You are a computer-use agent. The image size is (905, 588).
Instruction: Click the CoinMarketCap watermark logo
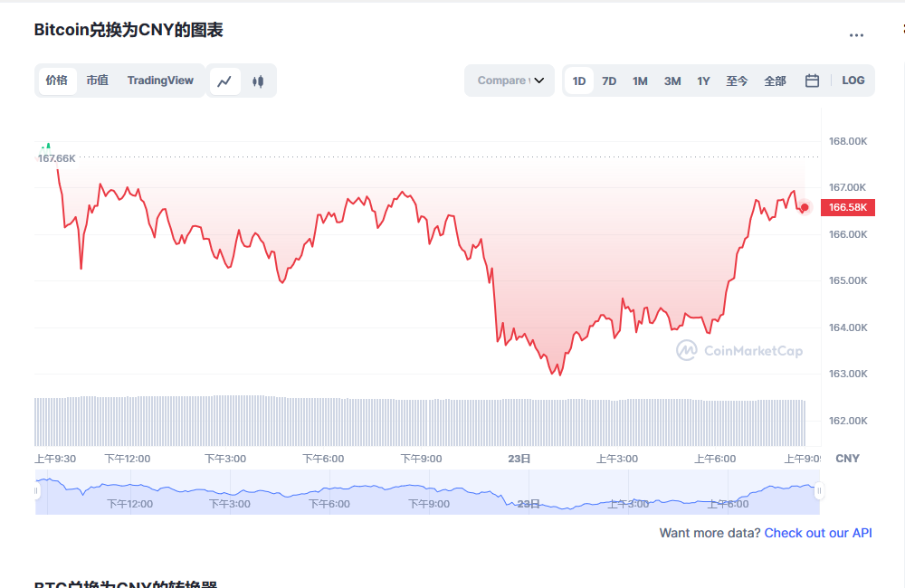[686, 350]
